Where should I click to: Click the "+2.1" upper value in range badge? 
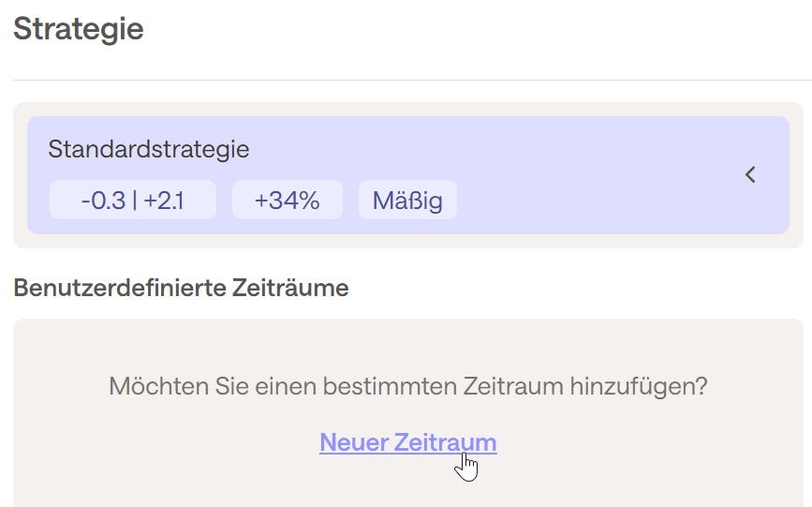pyautogui.click(x=164, y=201)
